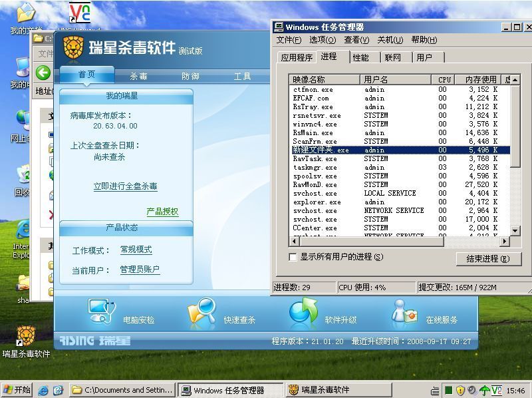The width and height of the screenshot is (532, 398).
Task: Click horizontal scroll right arrow in process list
Action: 505,241
